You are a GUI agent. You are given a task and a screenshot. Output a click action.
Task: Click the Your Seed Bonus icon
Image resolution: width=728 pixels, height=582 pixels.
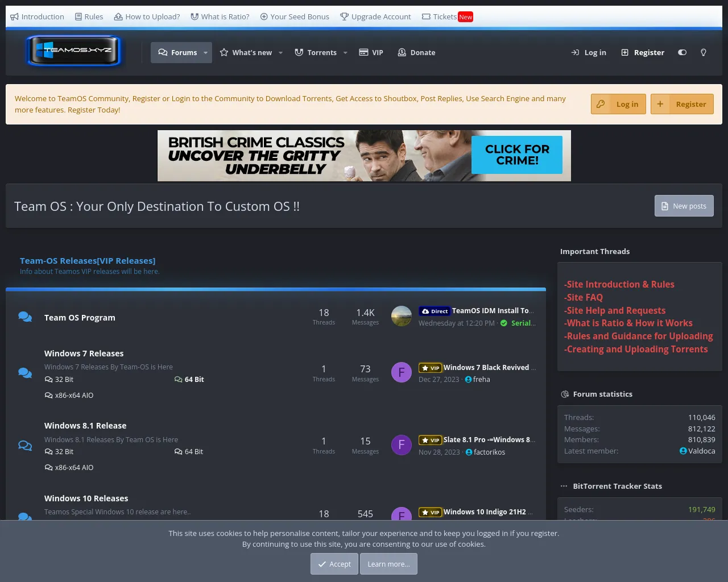(x=263, y=16)
